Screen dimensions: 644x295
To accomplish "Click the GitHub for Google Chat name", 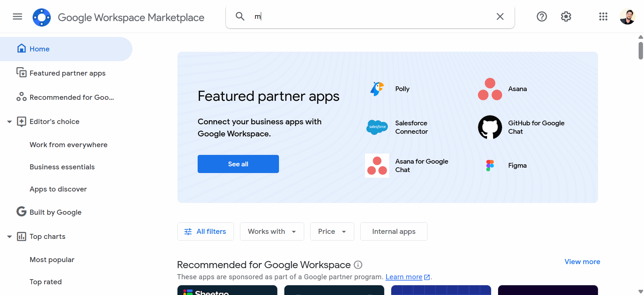I will [536, 127].
